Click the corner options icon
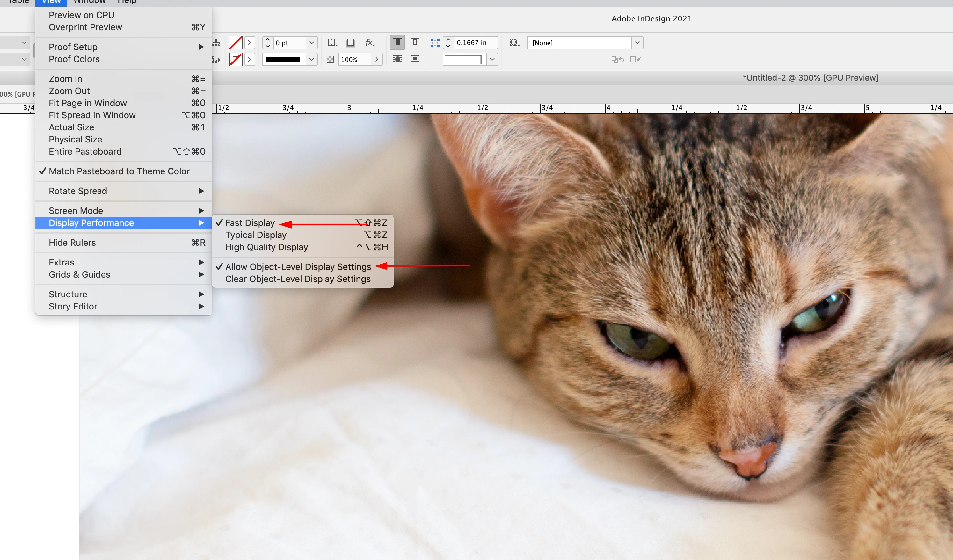 pos(435,43)
